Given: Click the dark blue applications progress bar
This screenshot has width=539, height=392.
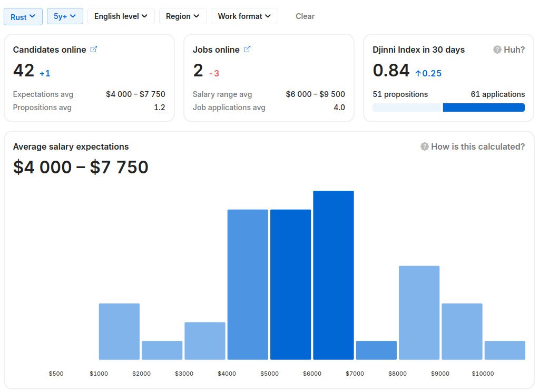Looking at the screenshot, I should click(x=483, y=107).
